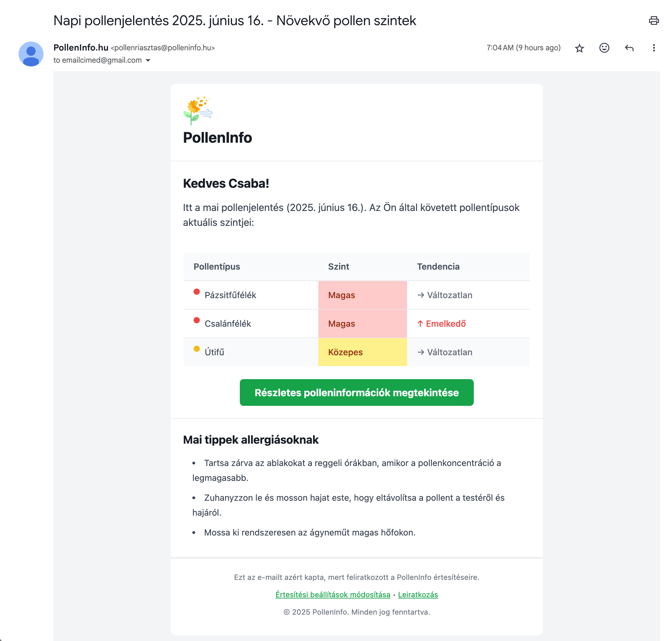Screen dimensions: 672x641
Task: Open the three-dot More options menu
Action: tap(654, 48)
